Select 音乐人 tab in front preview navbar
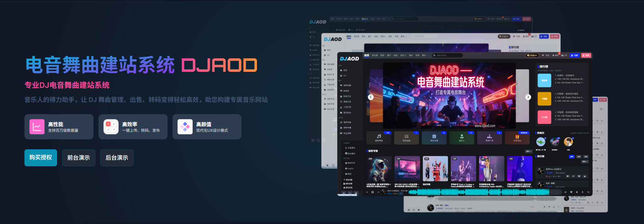 pyautogui.click(x=403, y=55)
